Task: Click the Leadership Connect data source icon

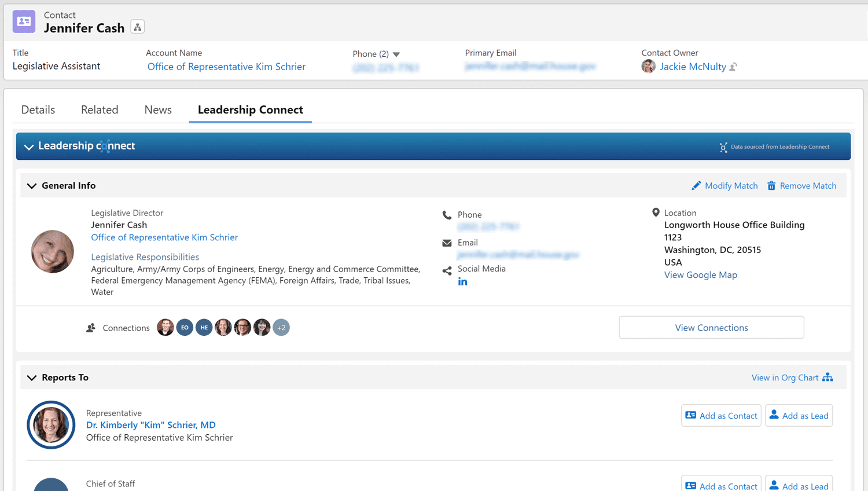Action: coord(723,147)
